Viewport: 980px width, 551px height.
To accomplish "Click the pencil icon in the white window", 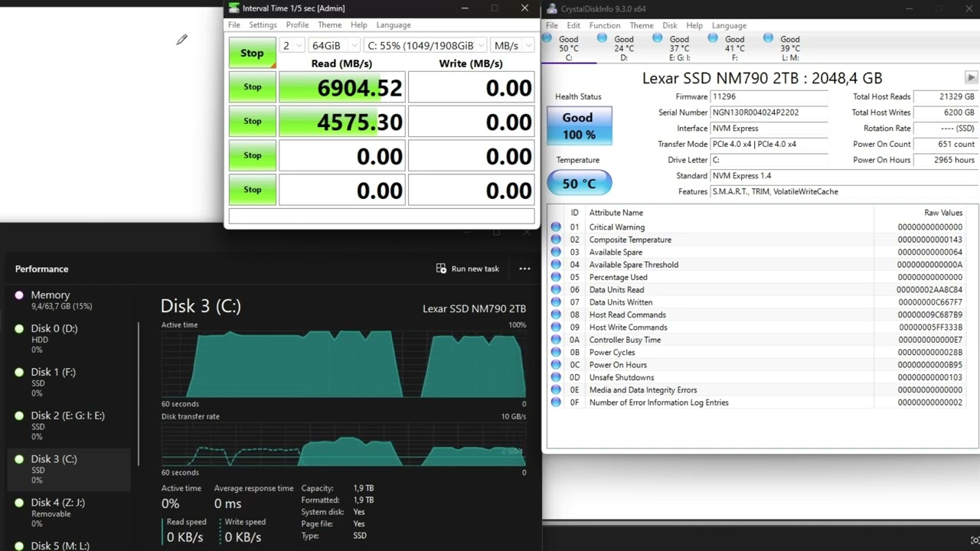I will (x=181, y=39).
